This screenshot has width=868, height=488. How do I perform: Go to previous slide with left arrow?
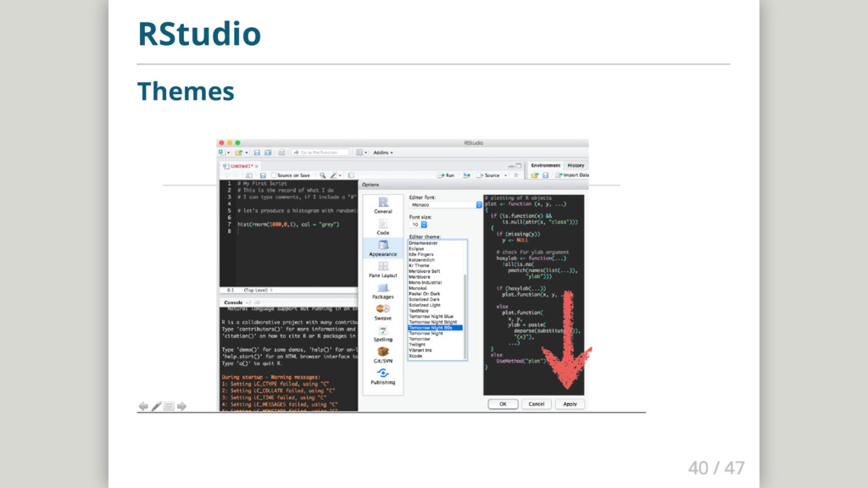click(143, 406)
